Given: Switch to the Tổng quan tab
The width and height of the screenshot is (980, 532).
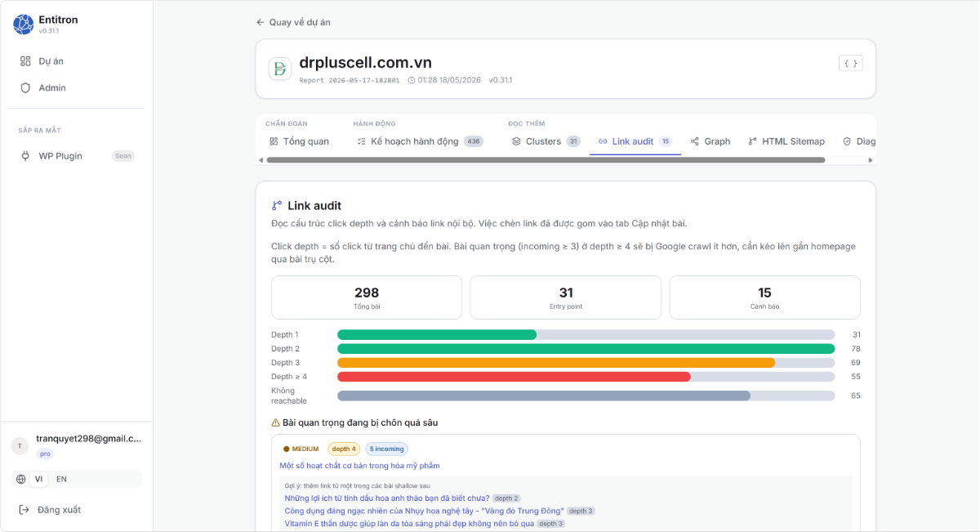Looking at the screenshot, I should click(299, 141).
